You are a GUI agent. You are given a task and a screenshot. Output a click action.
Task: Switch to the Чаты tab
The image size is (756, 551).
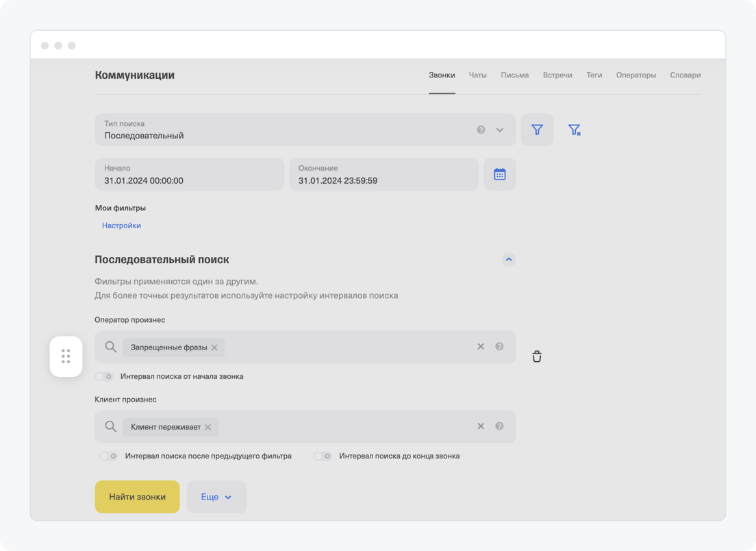[x=478, y=75]
